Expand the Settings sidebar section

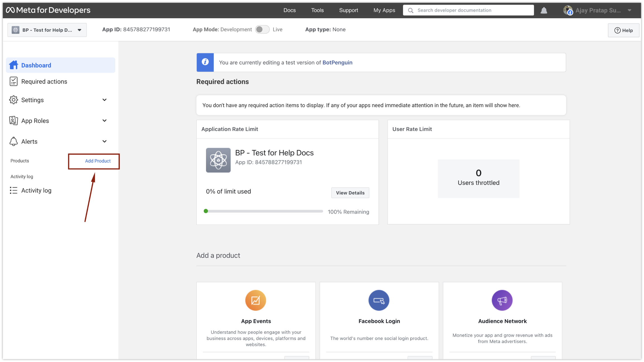[104, 100]
